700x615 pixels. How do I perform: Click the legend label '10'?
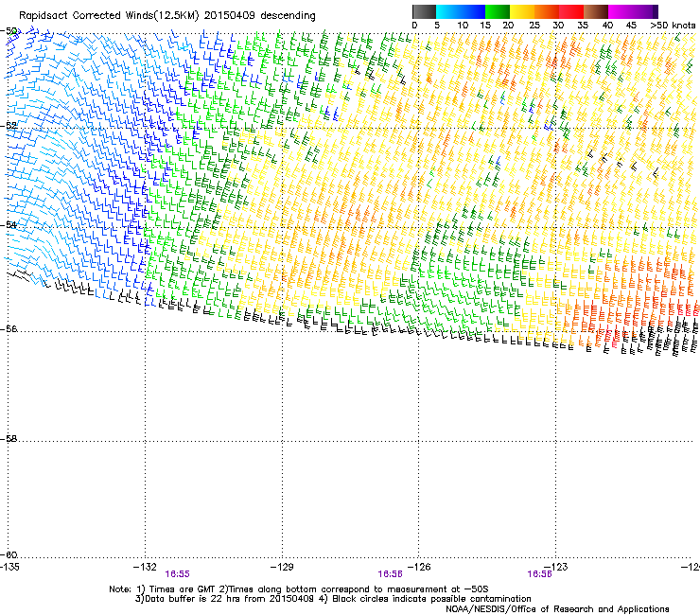click(x=463, y=26)
